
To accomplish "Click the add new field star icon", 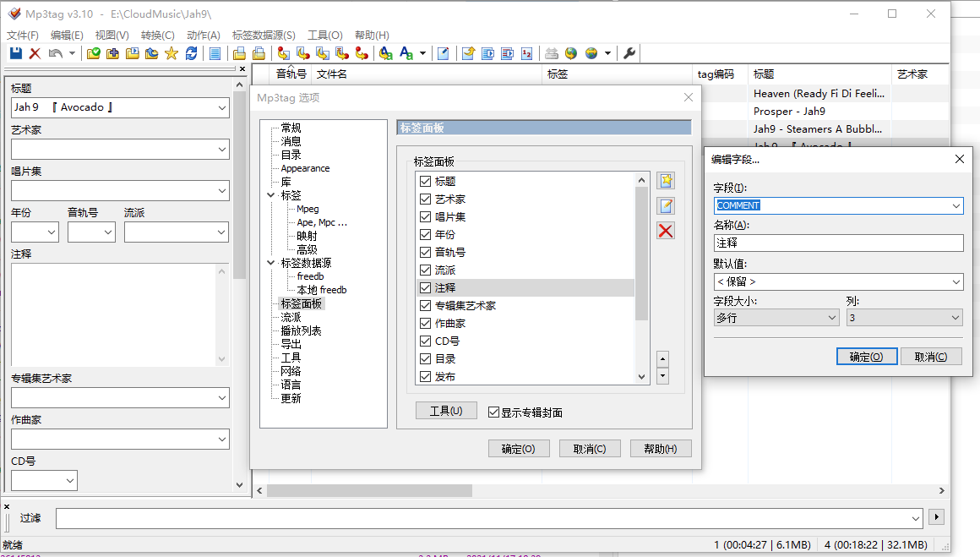I will tap(666, 181).
